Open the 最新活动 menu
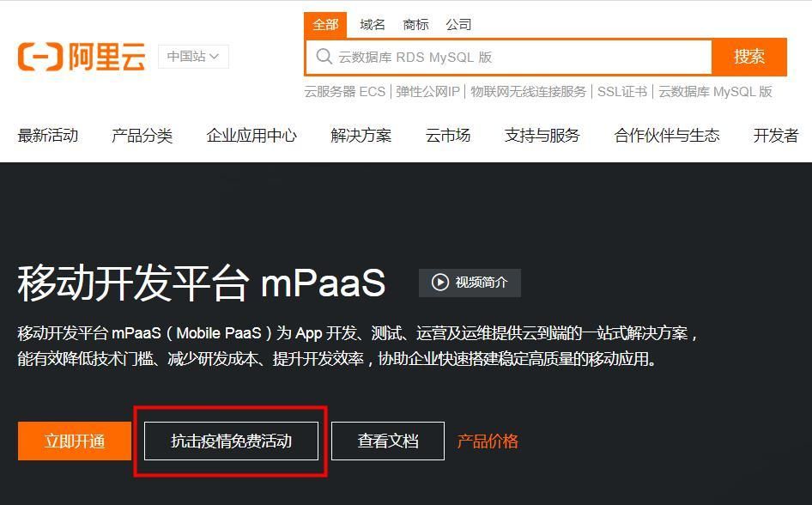Screen dimensions: 812x505 coord(48,136)
